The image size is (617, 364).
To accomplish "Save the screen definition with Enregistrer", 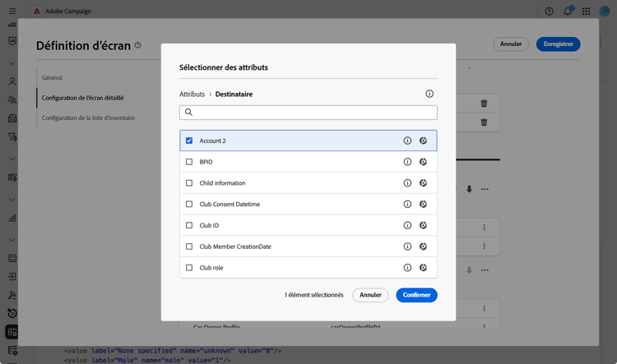I will tap(558, 44).
